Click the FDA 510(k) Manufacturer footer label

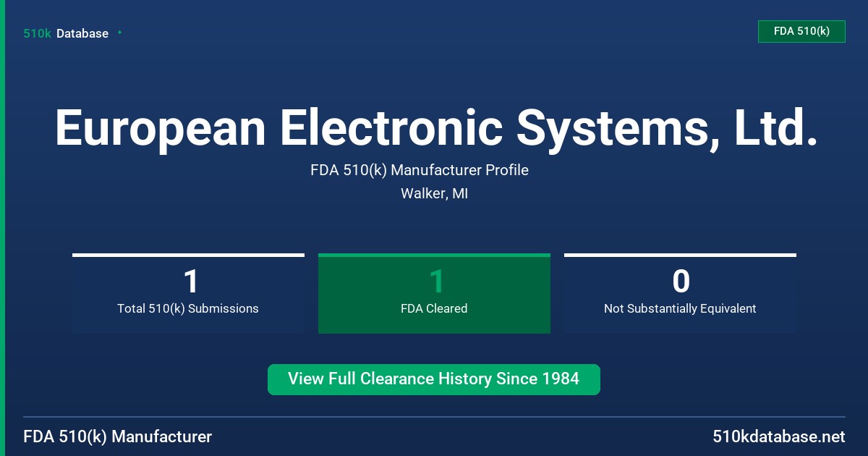118,436
